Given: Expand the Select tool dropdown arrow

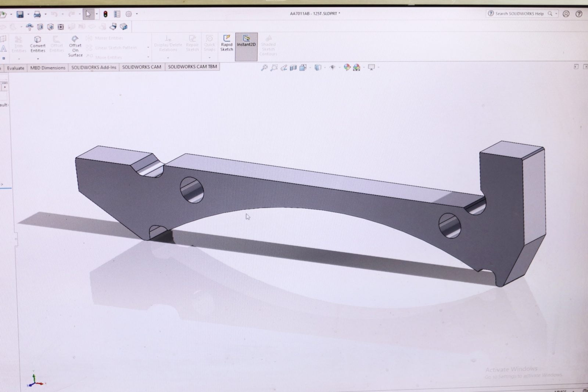Looking at the screenshot, I should point(97,14).
